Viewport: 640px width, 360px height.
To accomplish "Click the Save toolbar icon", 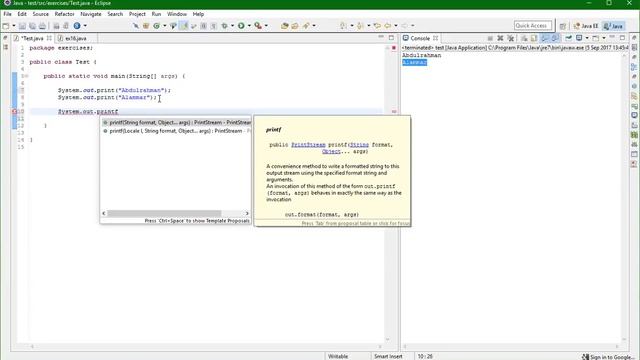I will [x=22, y=26].
